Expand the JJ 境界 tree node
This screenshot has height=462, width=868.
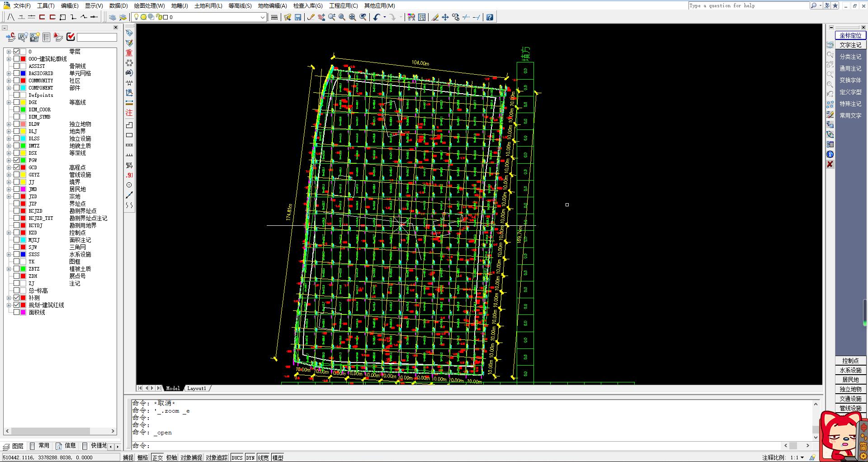pyautogui.click(x=9, y=182)
